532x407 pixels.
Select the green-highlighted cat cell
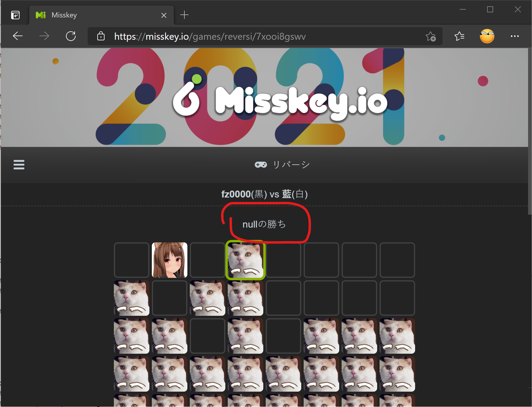click(x=246, y=260)
